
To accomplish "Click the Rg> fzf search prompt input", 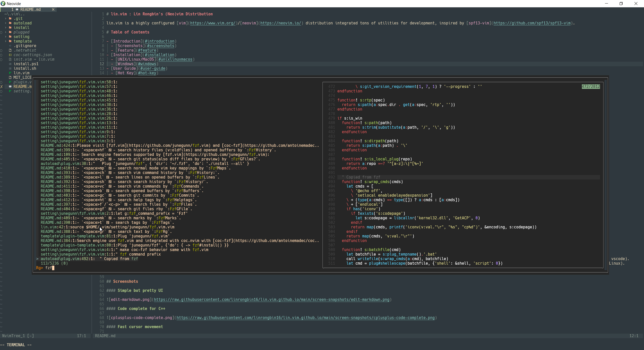I will pyautogui.click(x=45, y=268).
